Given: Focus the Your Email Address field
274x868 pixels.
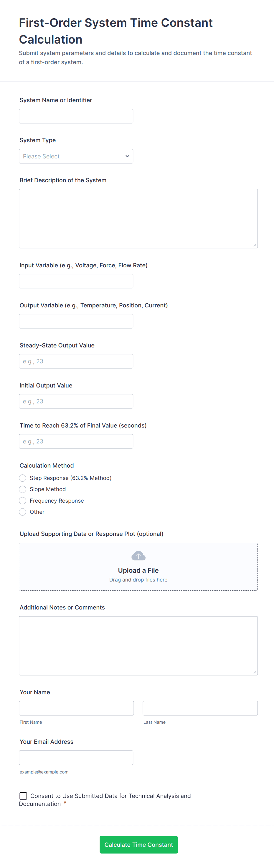Looking at the screenshot, I should click(x=76, y=758).
